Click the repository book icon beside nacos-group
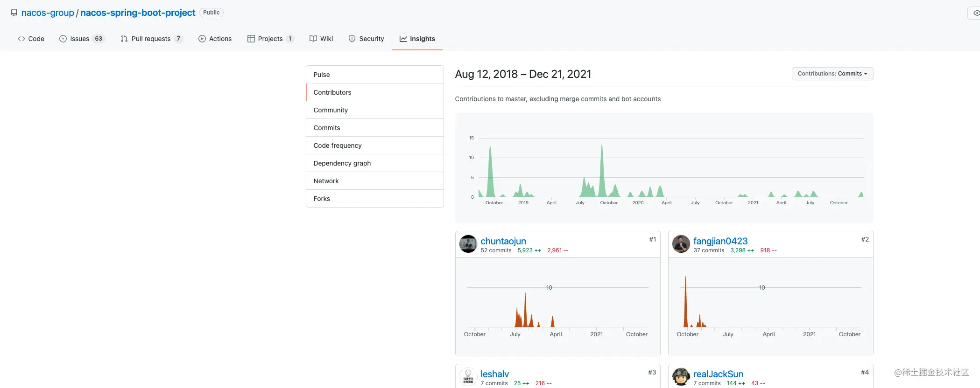Viewport: 980px width, 388px height. click(14, 13)
